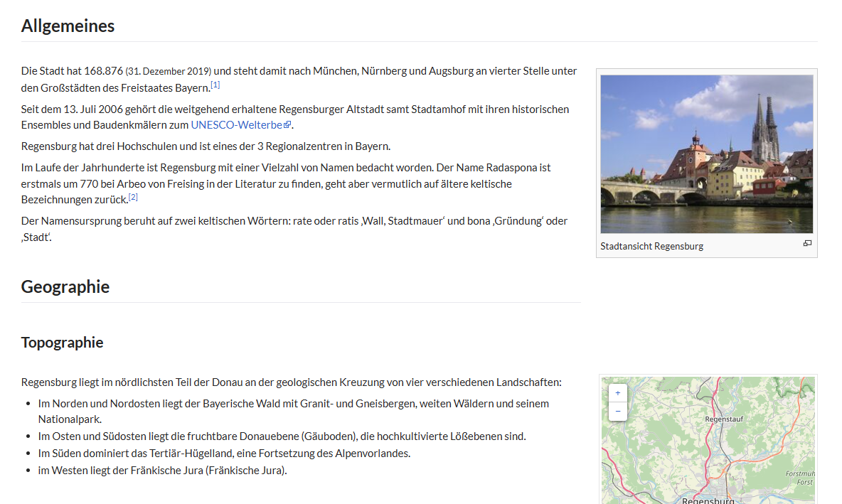Viewport: 842px width, 504px height.
Task: Click the Forstmühler Forst map label
Action: [x=801, y=478]
